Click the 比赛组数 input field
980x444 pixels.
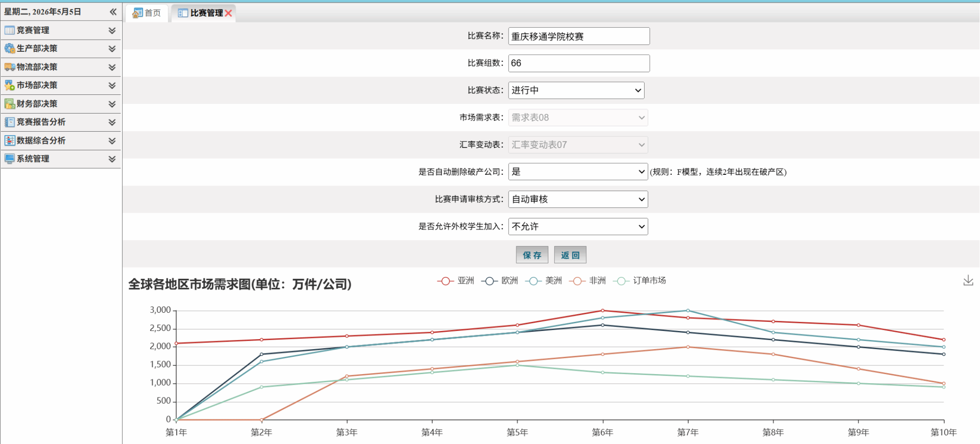(x=579, y=63)
